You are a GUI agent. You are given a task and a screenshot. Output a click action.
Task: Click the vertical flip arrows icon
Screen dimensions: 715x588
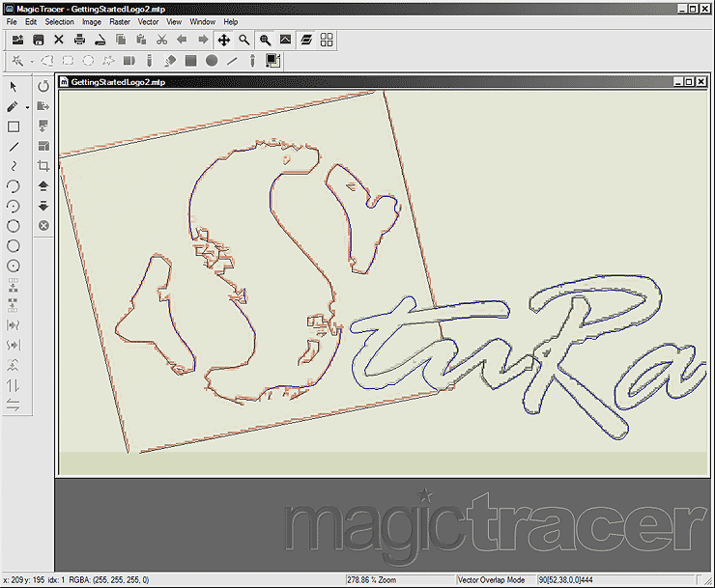[x=14, y=385]
